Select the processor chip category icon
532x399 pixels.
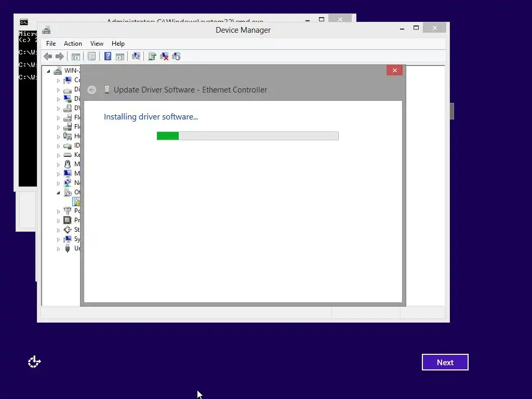68,220
